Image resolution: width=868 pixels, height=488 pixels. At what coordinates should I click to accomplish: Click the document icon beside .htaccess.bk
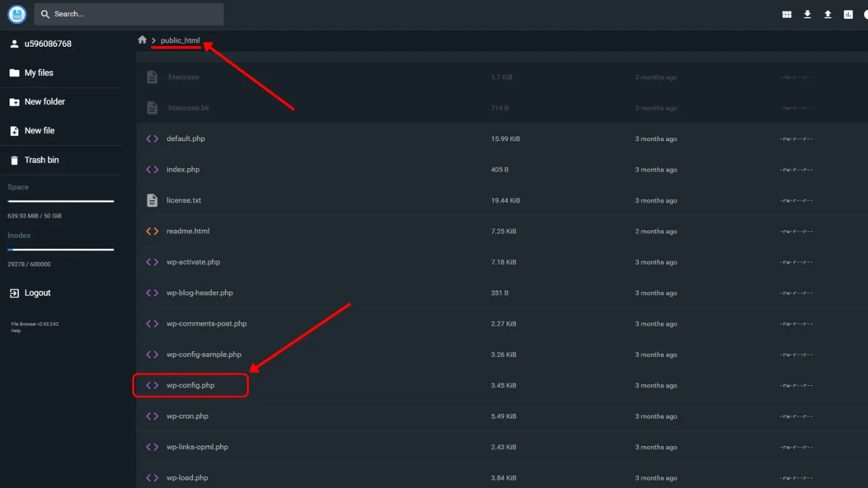[x=153, y=108]
